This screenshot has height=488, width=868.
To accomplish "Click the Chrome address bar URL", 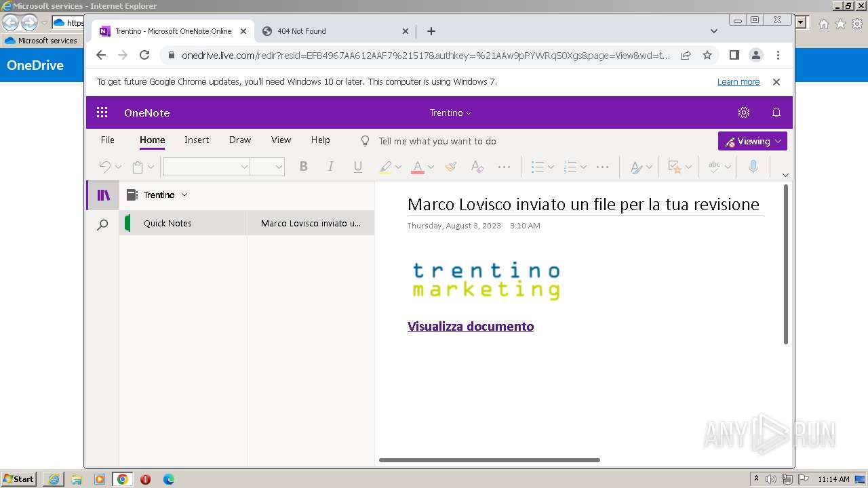I will [426, 56].
